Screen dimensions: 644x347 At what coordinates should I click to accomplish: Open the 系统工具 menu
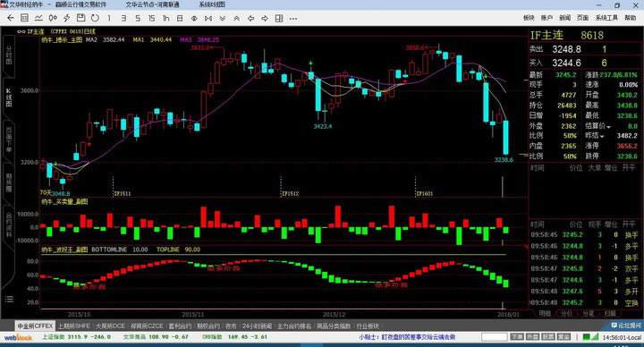point(606,18)
